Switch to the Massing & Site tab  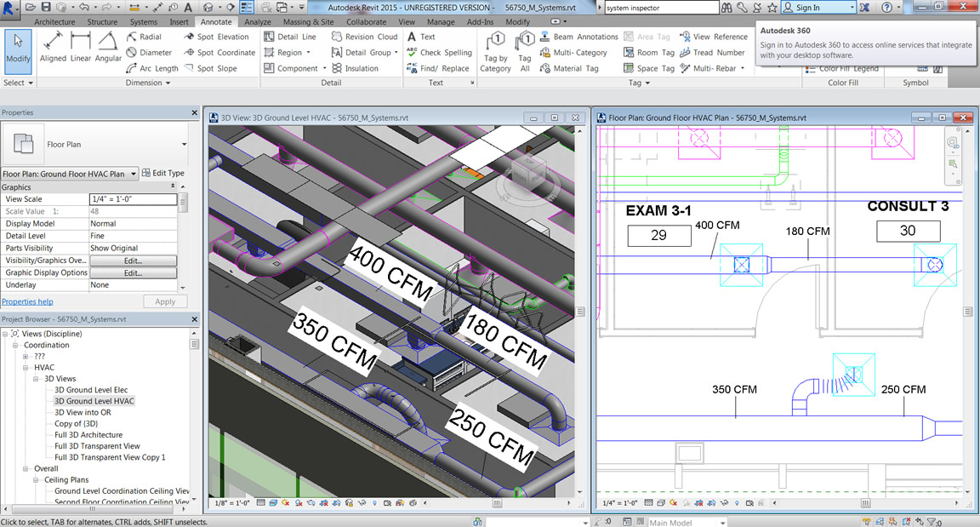[308, 22]
